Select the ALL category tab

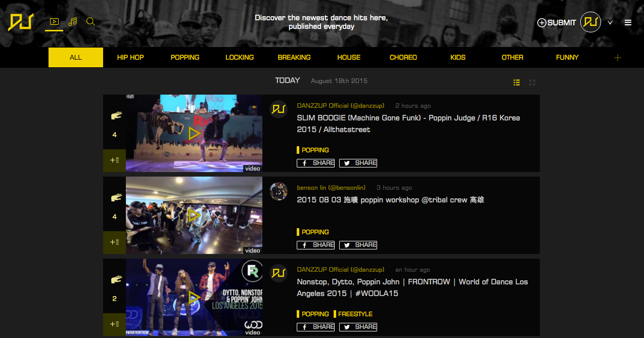click(x=76, y=57)
